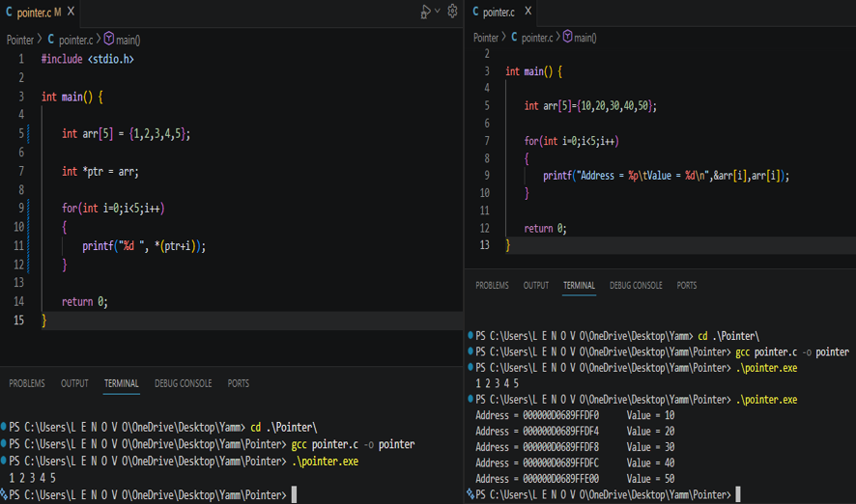Click line 'int arr[5] = {1,2,3,4,5};'
856x504 pixels.
pyautogui.click(x=127, y=133)
